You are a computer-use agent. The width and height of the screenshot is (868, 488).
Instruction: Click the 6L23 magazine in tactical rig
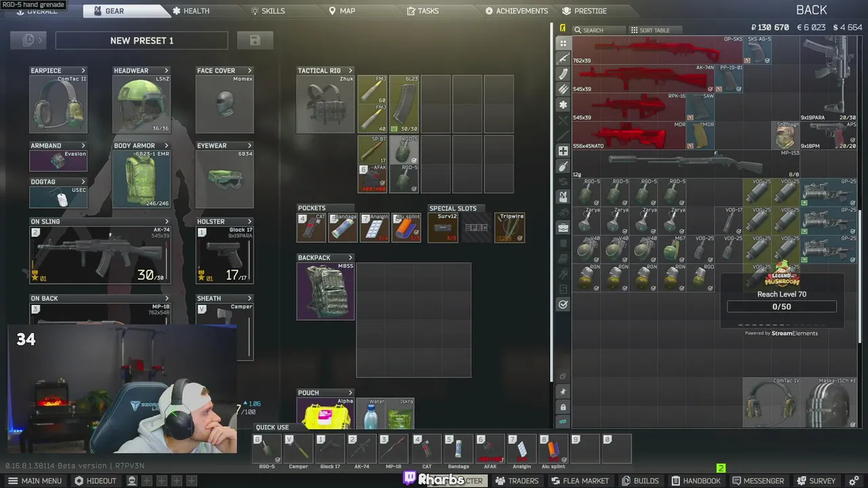pyautogui.click(x=404, y=104)
